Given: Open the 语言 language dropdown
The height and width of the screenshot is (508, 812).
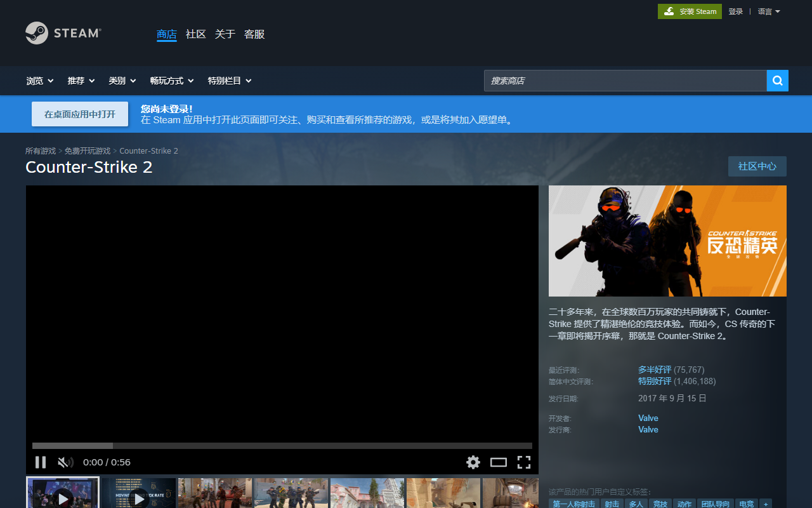Looking at the screenshot, I should [769, 11].
